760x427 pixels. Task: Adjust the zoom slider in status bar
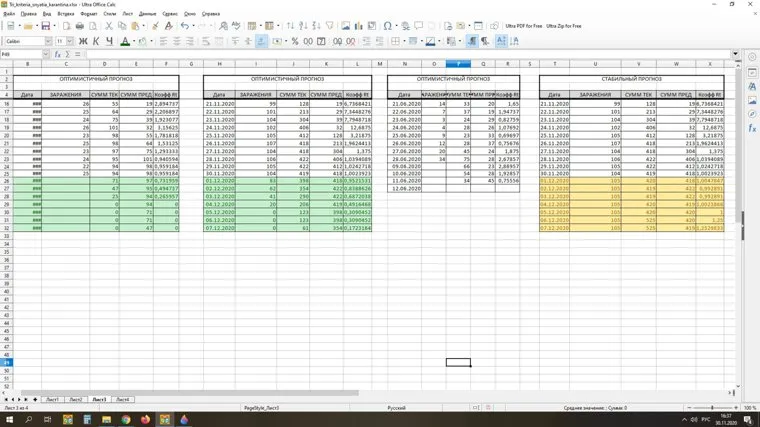[x=712, y=409]
